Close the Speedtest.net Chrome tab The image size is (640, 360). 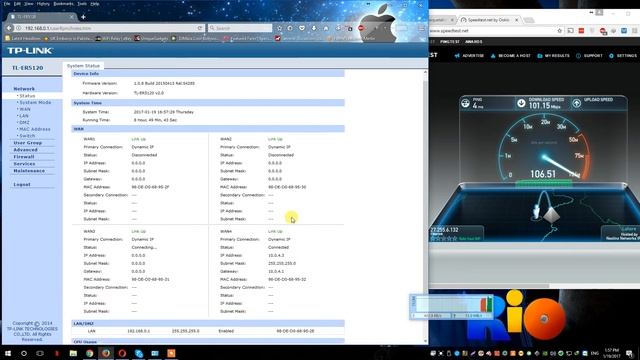(517, 20)
